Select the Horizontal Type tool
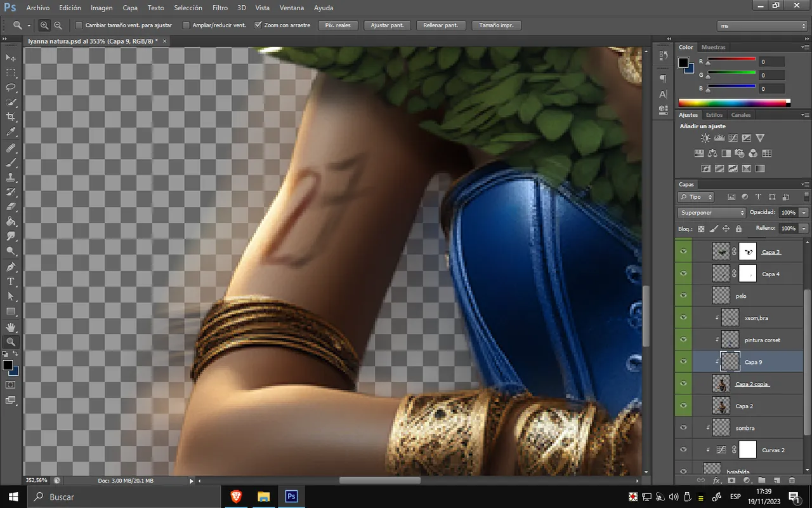Screen dimensions: 812x508 click(x=11, y=281)
